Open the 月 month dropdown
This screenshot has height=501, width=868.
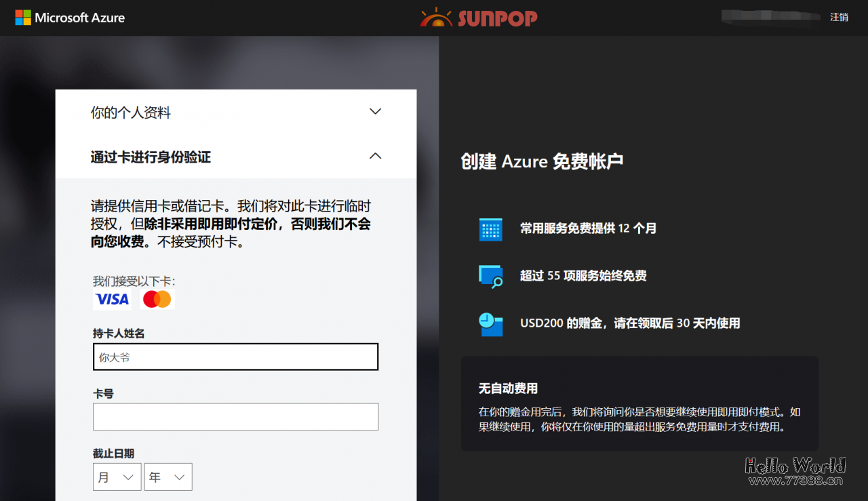click(117, 477)
